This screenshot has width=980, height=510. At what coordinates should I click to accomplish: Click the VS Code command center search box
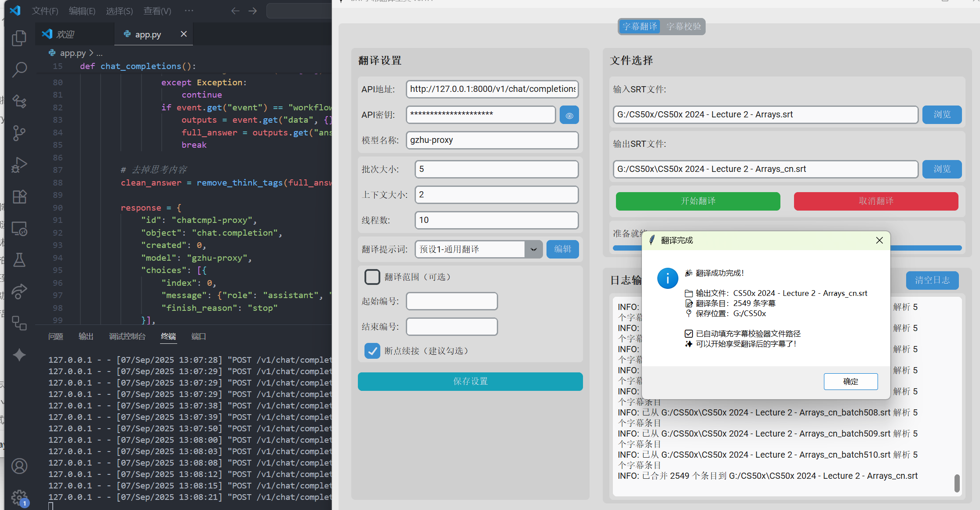[x=299, y=11]
